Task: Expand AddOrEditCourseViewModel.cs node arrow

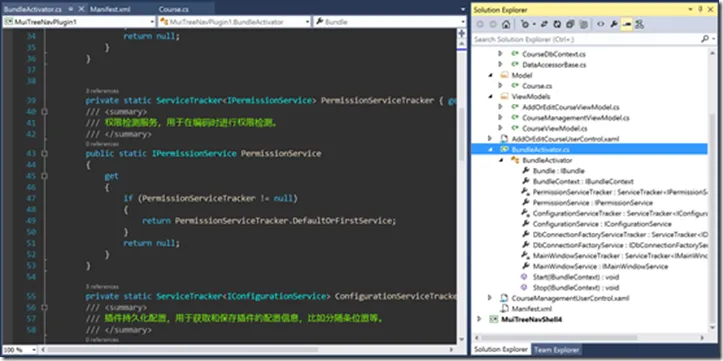Action: click(x=501, y=107)
